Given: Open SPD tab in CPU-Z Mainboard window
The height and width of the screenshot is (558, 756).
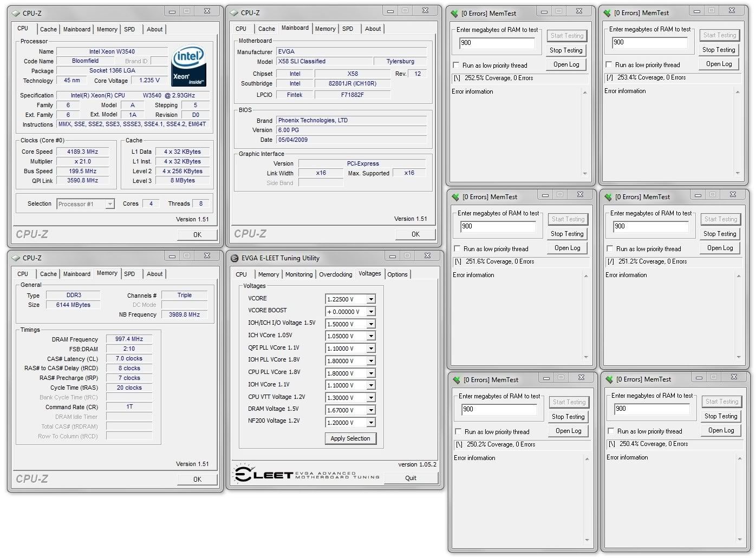Looking at the screenshot, I should click(348, 29).
